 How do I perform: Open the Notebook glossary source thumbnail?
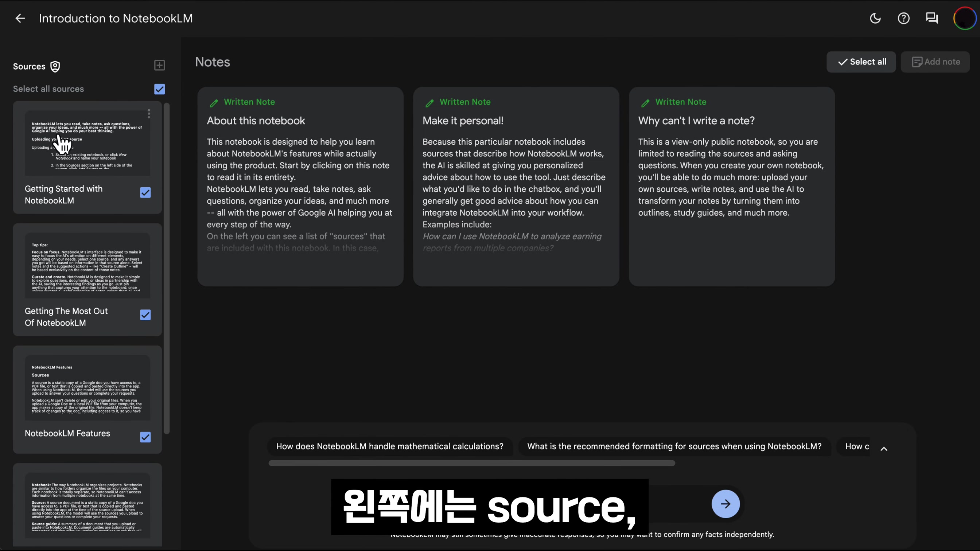pos(87,505)
